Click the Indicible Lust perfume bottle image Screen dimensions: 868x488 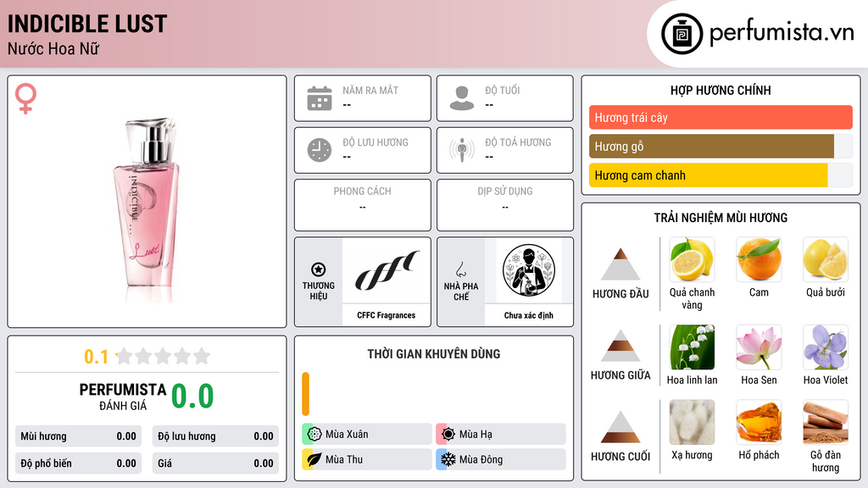tap(147, 209)
